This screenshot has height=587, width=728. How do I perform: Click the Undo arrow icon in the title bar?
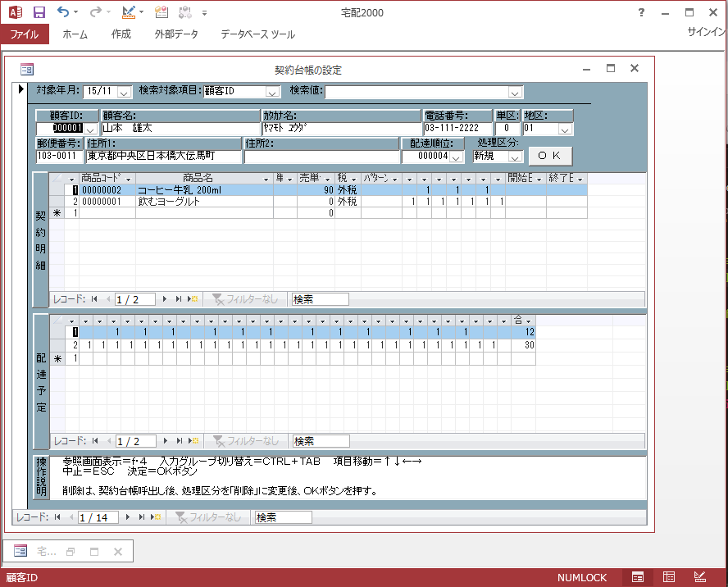pos(63,12)
